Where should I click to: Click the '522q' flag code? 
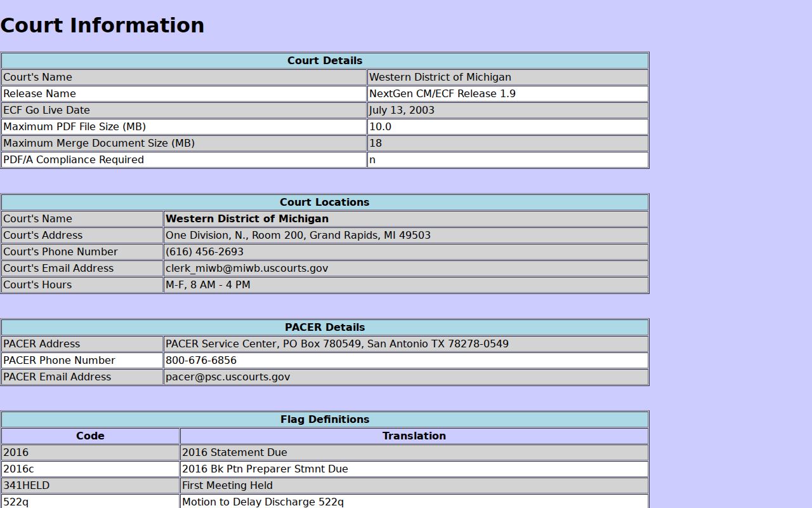click(x=16, y=502)
